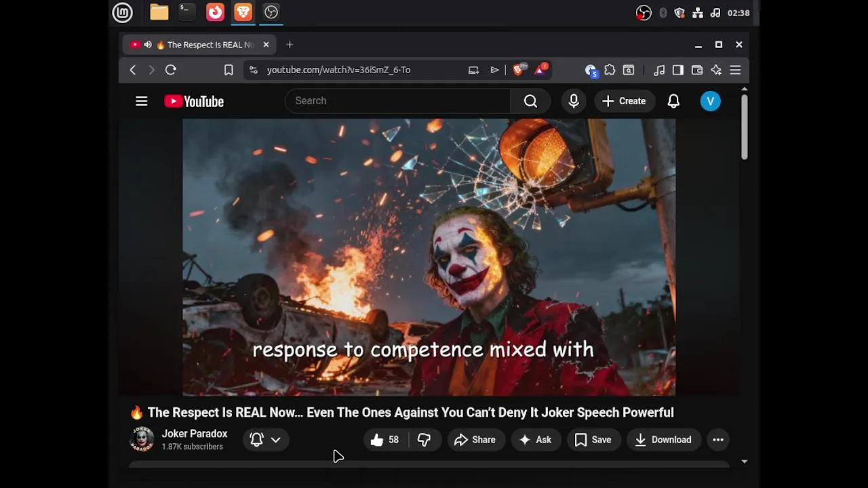This screenshot has width=868, height=488.
Task: Launch the terminal from the panel
Action: point(186,12)
